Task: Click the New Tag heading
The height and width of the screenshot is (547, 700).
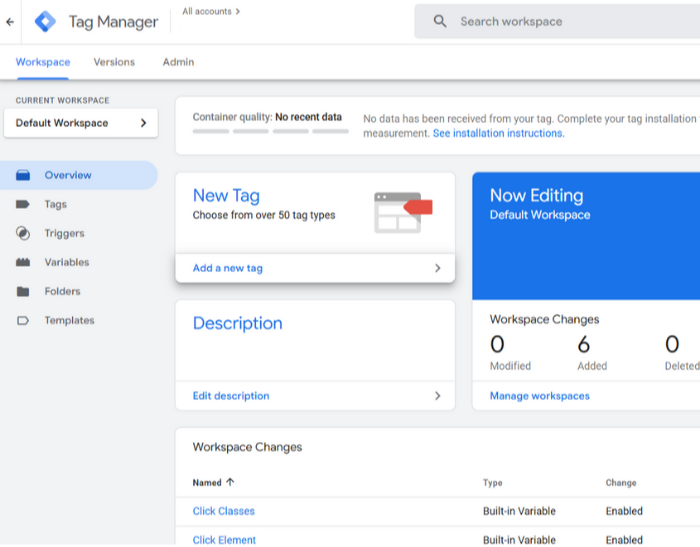Action: click(x=226, y=196)
